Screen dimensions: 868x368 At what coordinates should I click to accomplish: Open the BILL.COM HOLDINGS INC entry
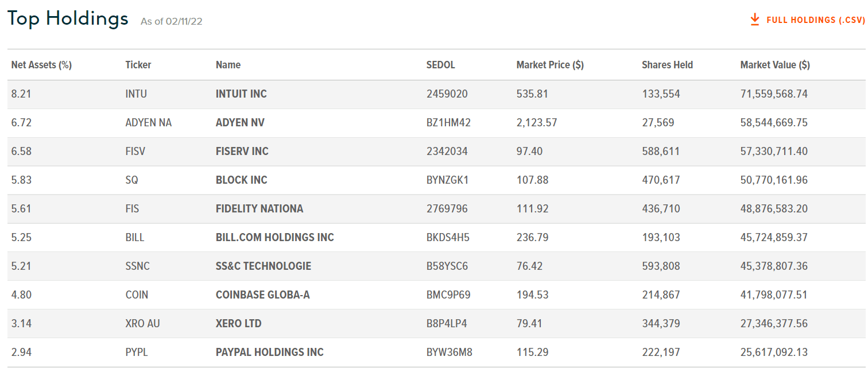274,237
